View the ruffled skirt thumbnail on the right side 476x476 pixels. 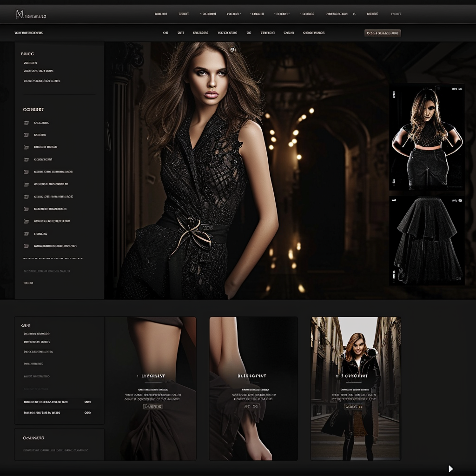click(x=427, y=239)
